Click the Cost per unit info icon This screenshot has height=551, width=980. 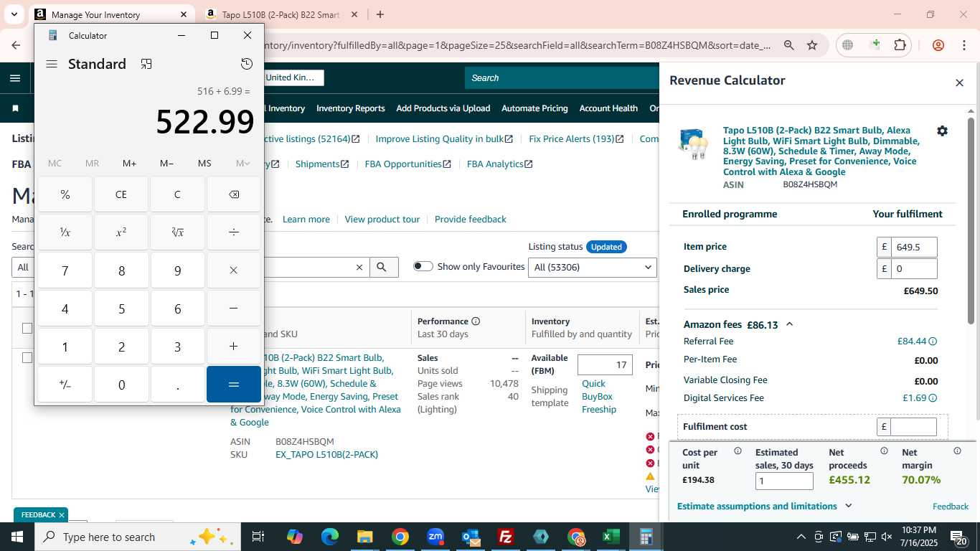[x=738, y=451]
